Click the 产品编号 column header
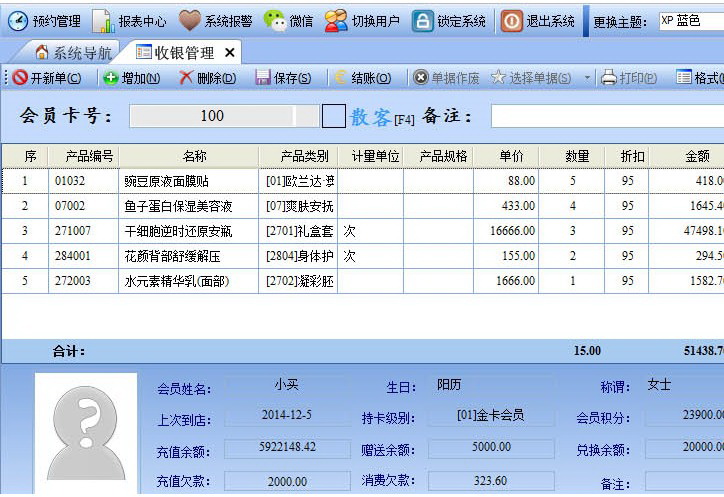 (84, 156)
